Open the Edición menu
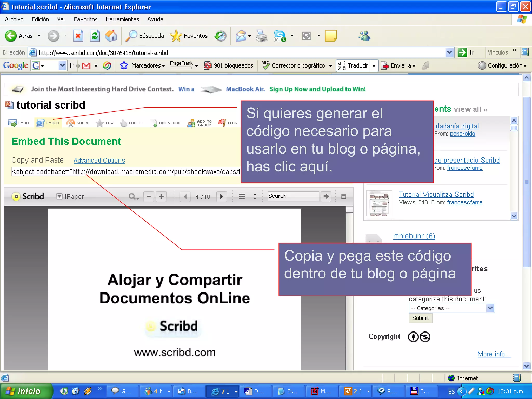 point(40,19)
